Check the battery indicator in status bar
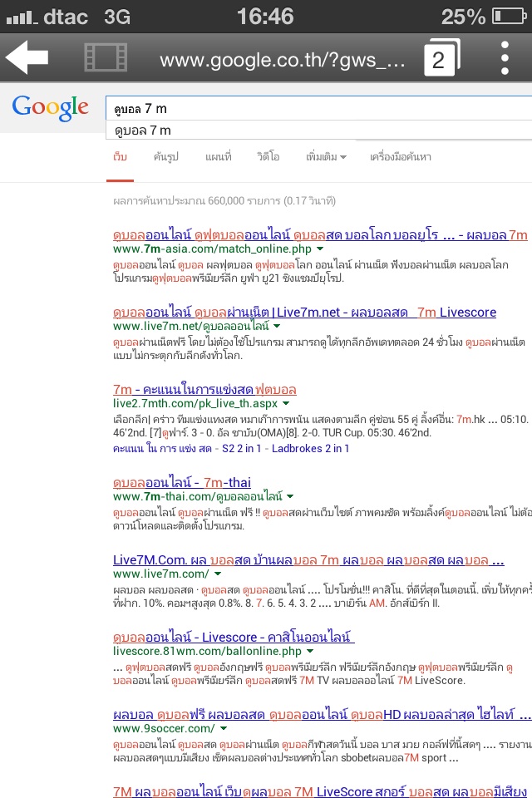This screenshot has width=532, height=798. [509, 17]
